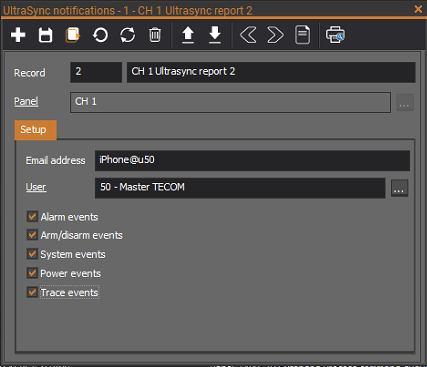Click the Record number field
This screenshot has height=367, width=427.
point(96,72)
